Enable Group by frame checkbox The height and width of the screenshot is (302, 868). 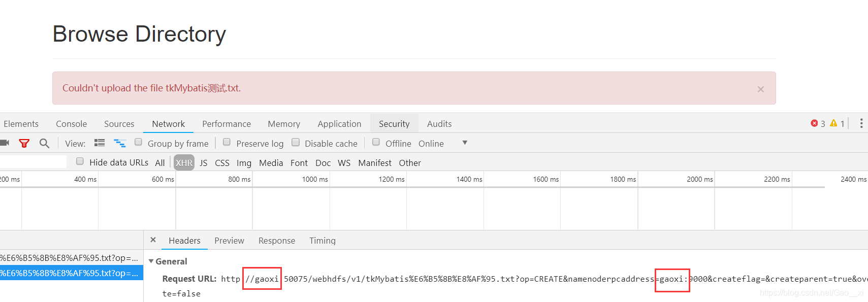[138, 142]
